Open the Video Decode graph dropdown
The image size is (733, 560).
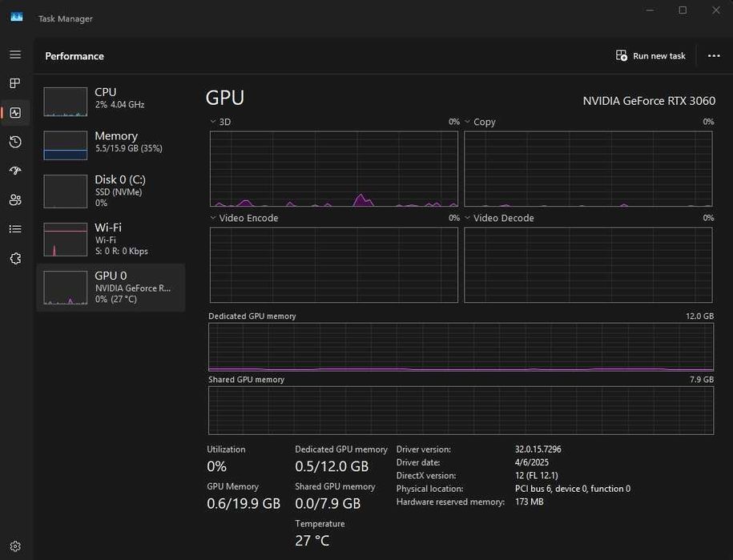[x=468, y=218]
